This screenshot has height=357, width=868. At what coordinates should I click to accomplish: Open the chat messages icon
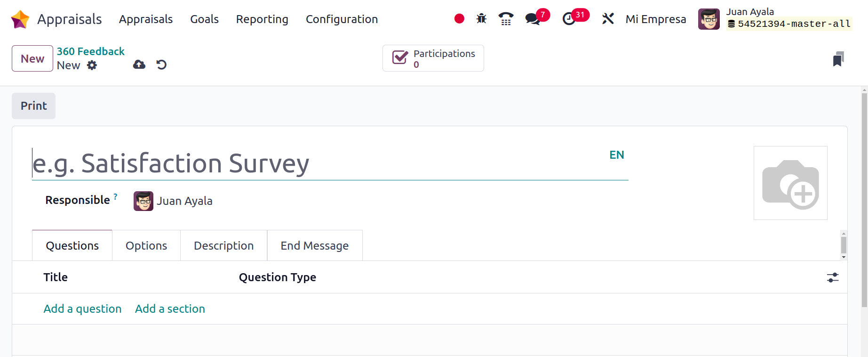(x=533, y=19)
